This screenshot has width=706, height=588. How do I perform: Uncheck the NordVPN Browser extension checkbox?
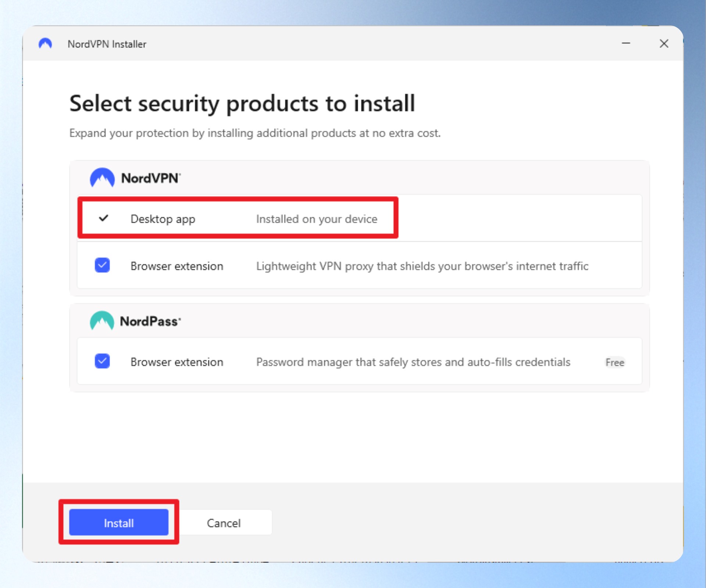102,265
